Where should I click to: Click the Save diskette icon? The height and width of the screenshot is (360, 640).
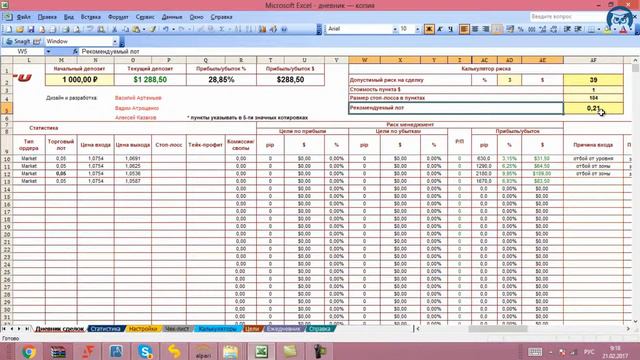pyautogui.click(x=31, y=29)
